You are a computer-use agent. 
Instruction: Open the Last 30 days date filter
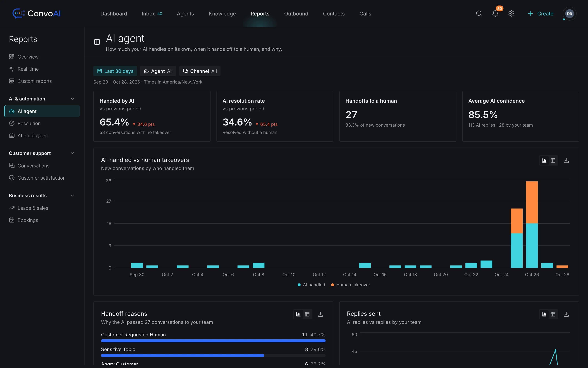coord(115,71)
